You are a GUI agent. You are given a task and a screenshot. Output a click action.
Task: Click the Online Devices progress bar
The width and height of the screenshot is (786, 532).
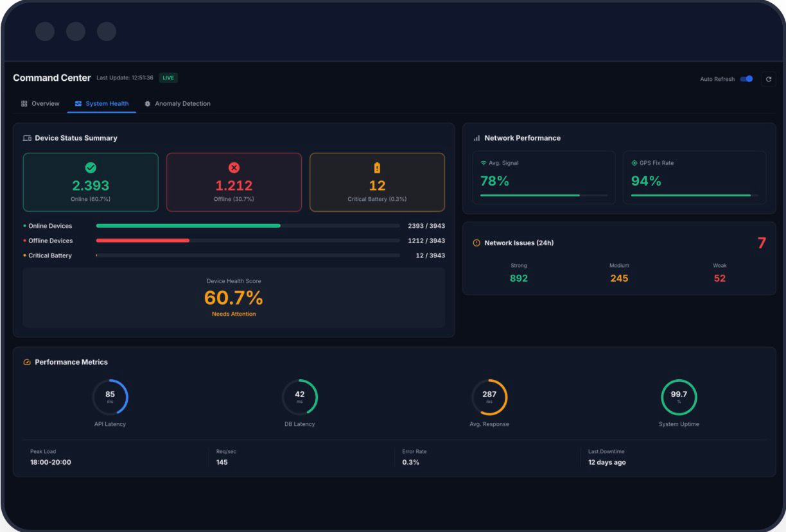coord(247,226)
